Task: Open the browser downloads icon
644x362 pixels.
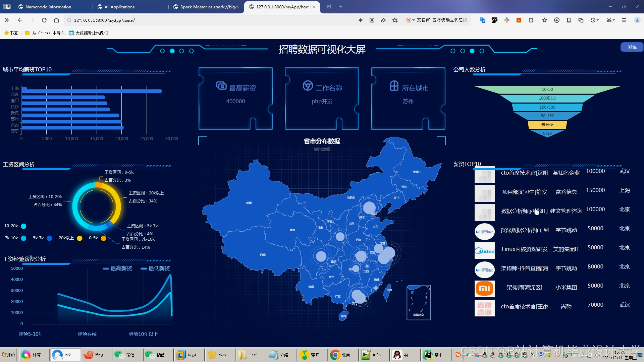Action: coord(557,20)
